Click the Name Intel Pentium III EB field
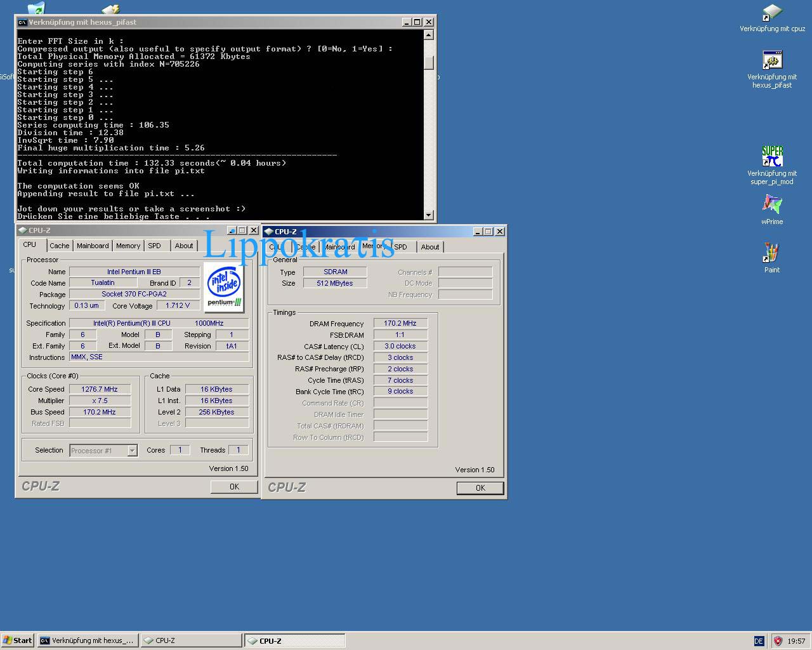The width and height of the screenshot is (812, 650). click(134, 272)
